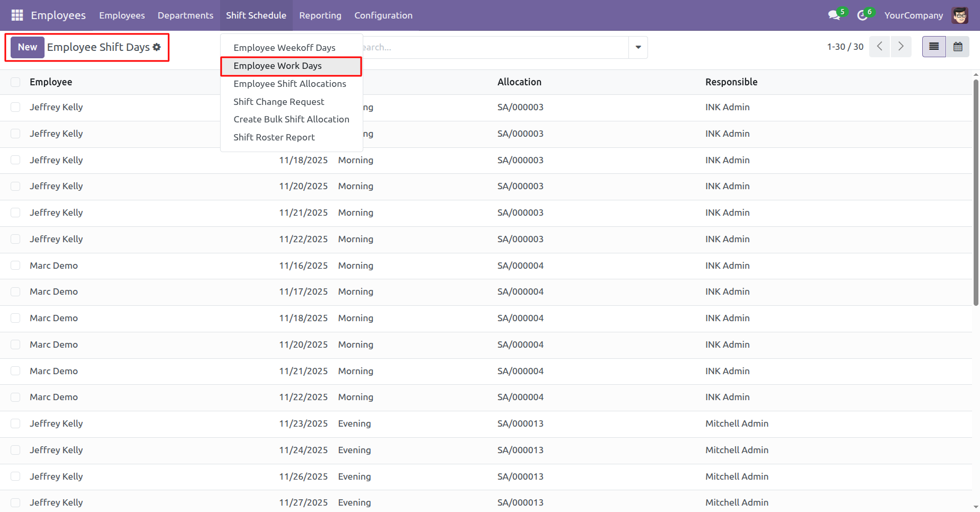Screen dimensions: 980x512
Task: Tick the select-all checkbox in header
Action: click(x=15, y=82)
